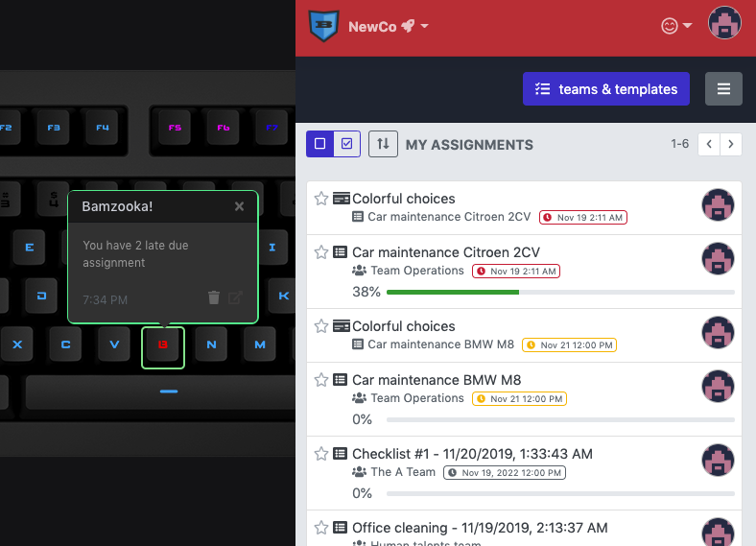Star the first Colorful choices, Citroen 2CV
This screenshot has height=546, width=756.
pos(321,199)
